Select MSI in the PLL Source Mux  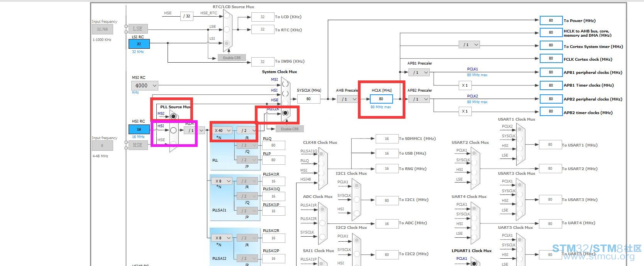(173, 116)
